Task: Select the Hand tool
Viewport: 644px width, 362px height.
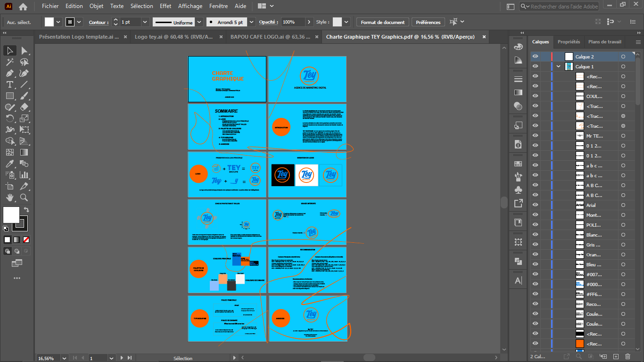Action: coord(9,197)
